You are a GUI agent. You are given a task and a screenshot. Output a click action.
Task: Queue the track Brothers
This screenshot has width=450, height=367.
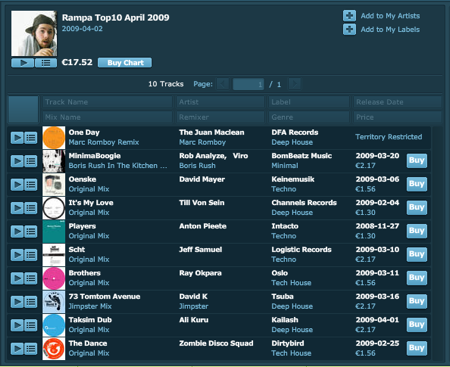[x=31, y=278]
